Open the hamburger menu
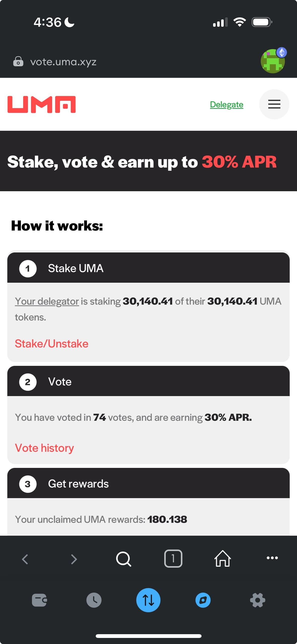Image resolution: width=297 pixels, height=644 pixels. coord(274,104)
